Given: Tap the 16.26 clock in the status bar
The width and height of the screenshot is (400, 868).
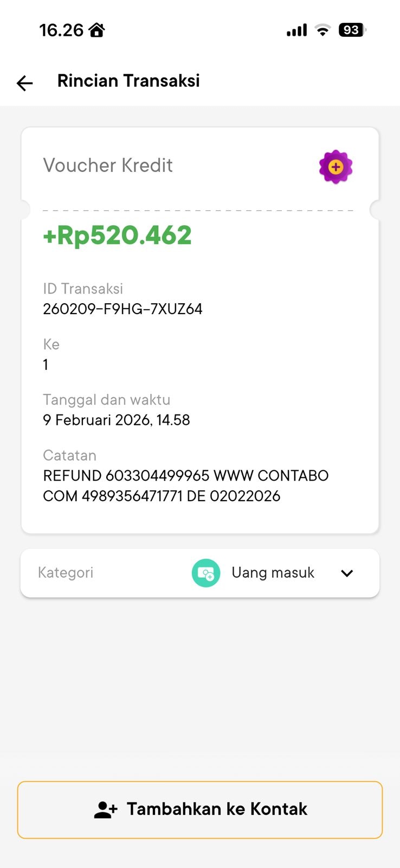Looking at the screenshot, I should click(61, 30).
